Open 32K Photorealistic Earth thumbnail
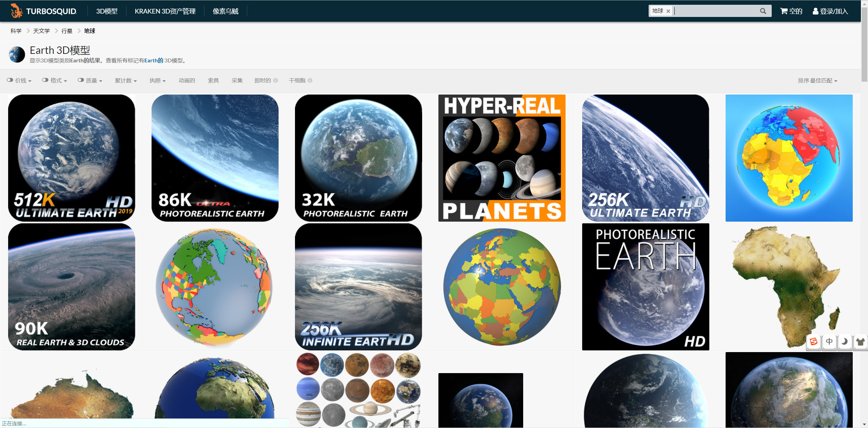Viewport: 868px width, 428px height. (x=358, y=158)
